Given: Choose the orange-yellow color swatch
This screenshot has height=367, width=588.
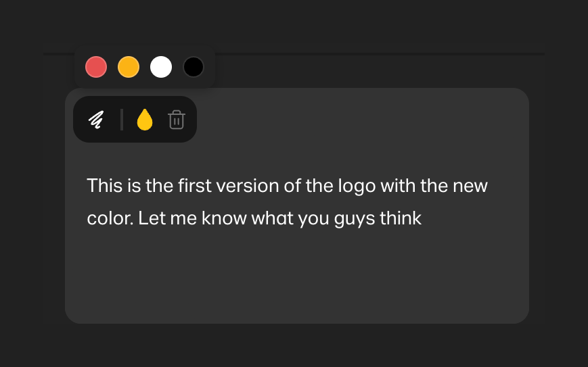Looking at the screenshot, I should [129, 68].
